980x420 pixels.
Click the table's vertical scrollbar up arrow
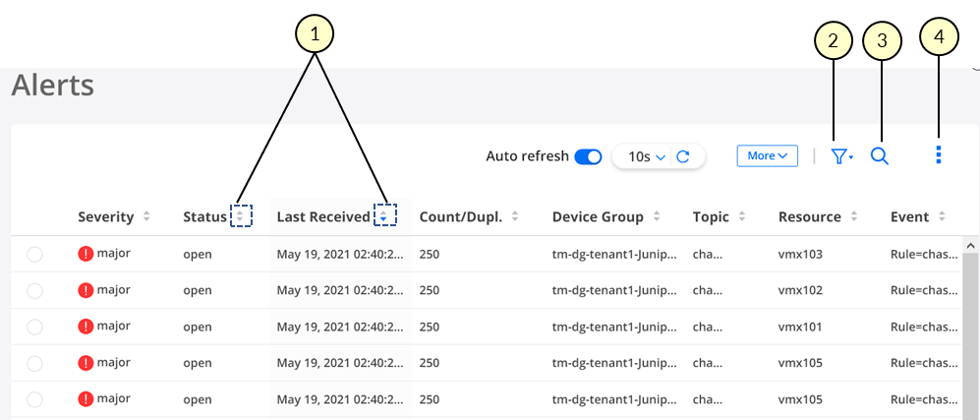(972, 245)
